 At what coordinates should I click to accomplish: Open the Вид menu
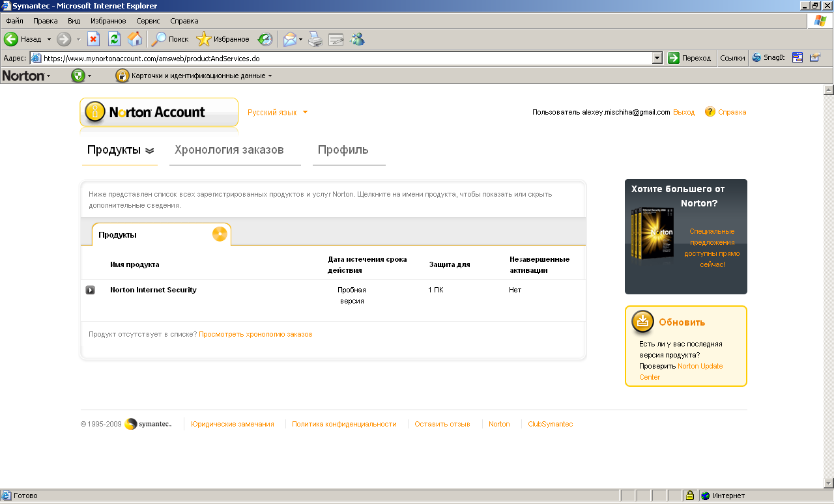(x=74, y=21)
